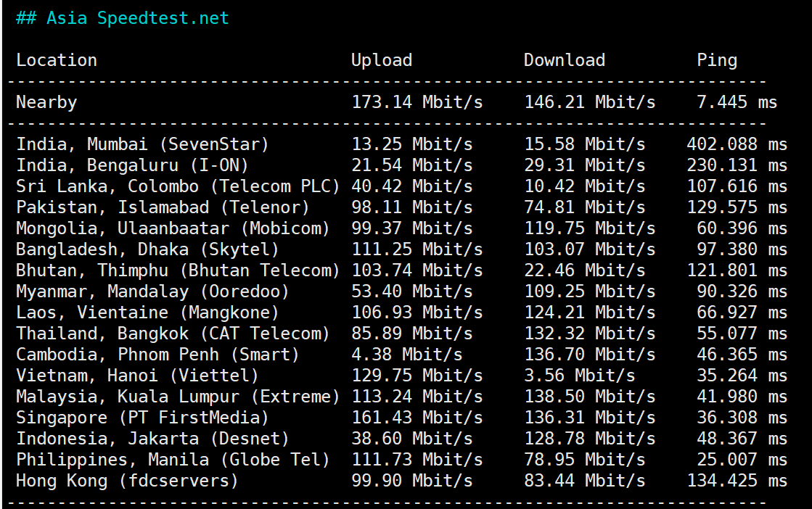812x509 pixels.
Task: Click Hong Kong ping 134.425 ms
Action: pos(737,481)
